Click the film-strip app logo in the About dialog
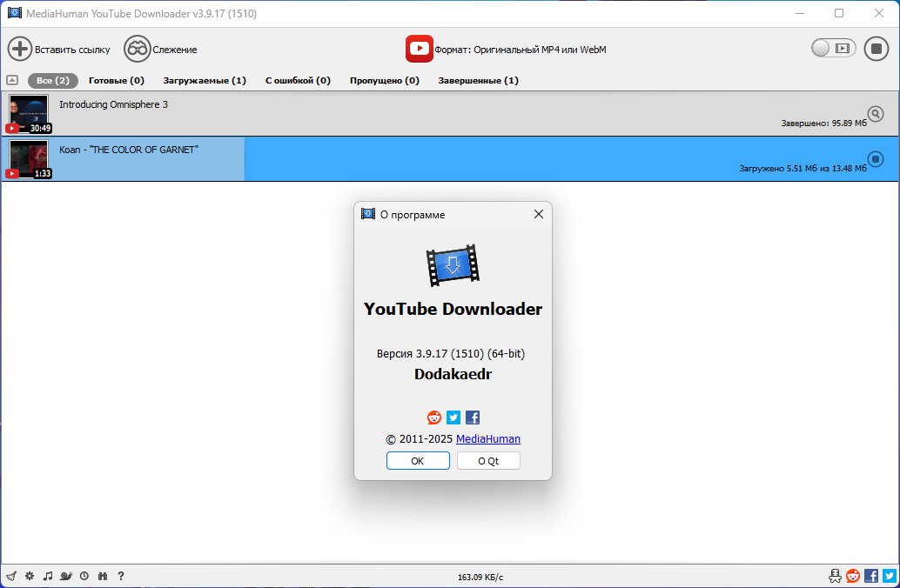900x588 pixels. coord(453,265)
